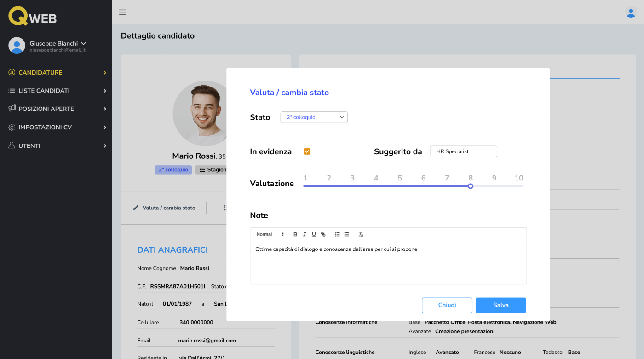Dismiss the dialog with the Chiudi button
This screenshot has height=359, width=644.
pyautogui.click(x=447, y=305)
